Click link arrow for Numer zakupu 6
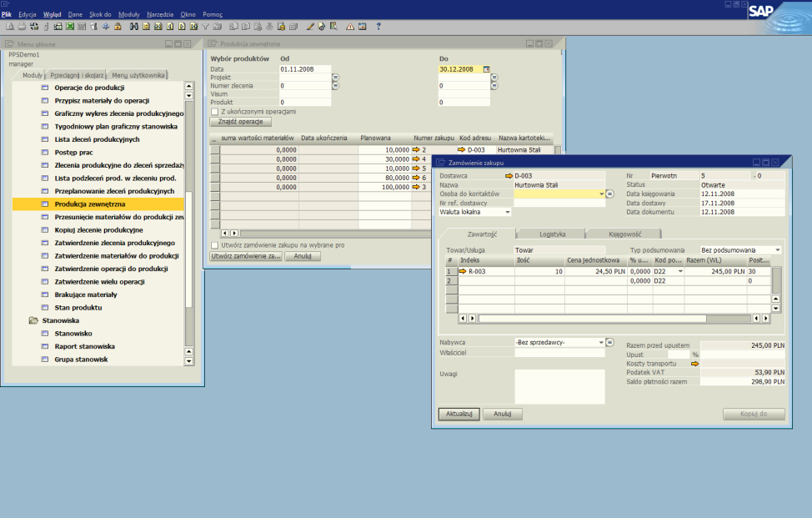 pos(416,178)
